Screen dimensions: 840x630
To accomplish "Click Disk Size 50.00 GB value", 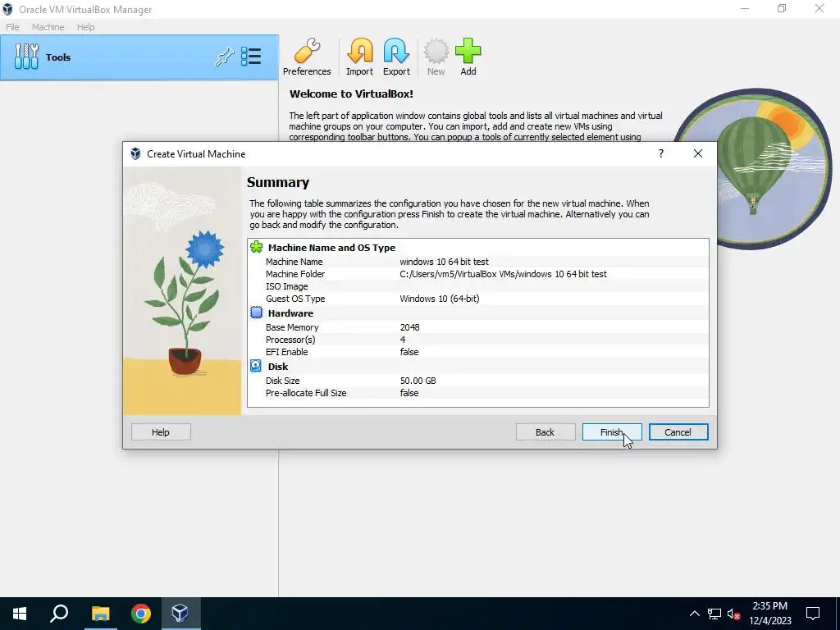I will click(x=418, y=381).
